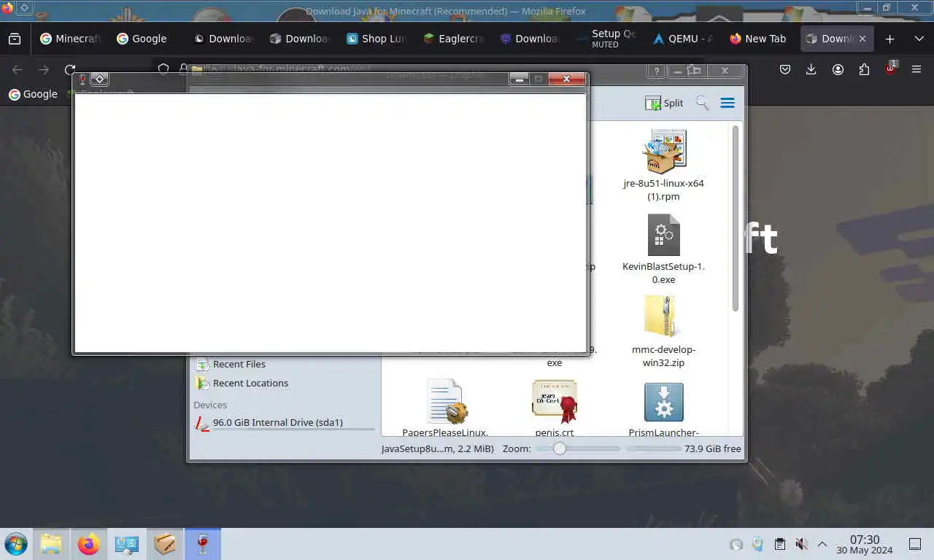Open clipboard tray icon

coord(779,544)
